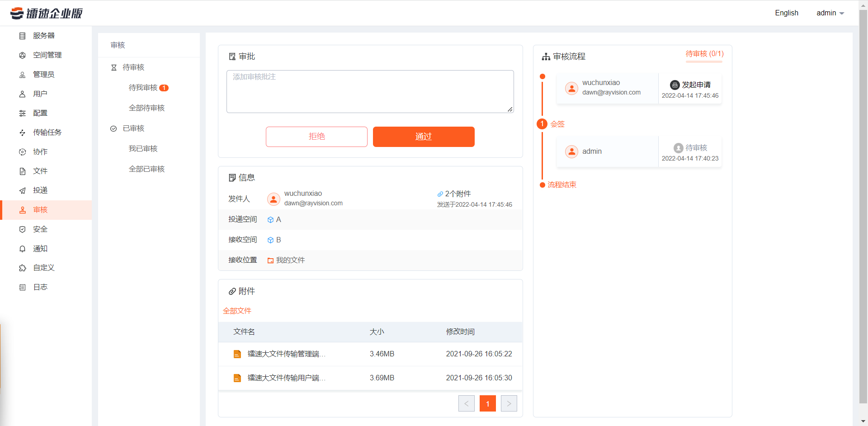The width and height of the screenshot is (868, 426).
Task: Expand the admin account dropdown
Action: click(830, 13)
